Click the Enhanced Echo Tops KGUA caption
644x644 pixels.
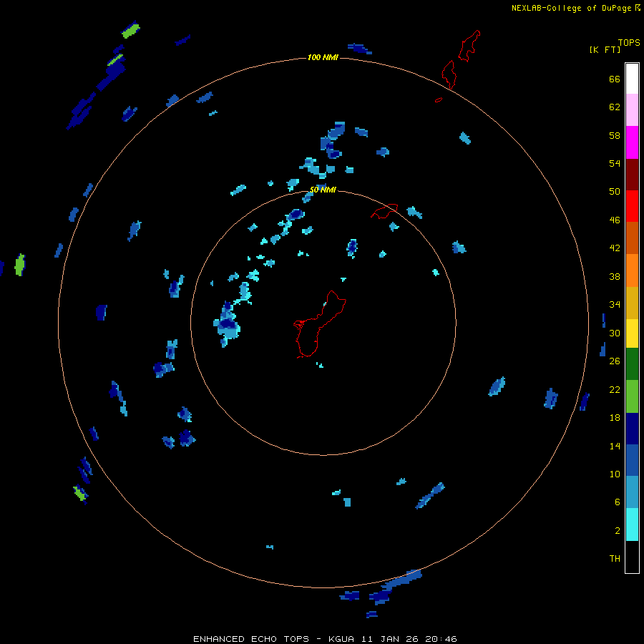[x=325, y=639]
